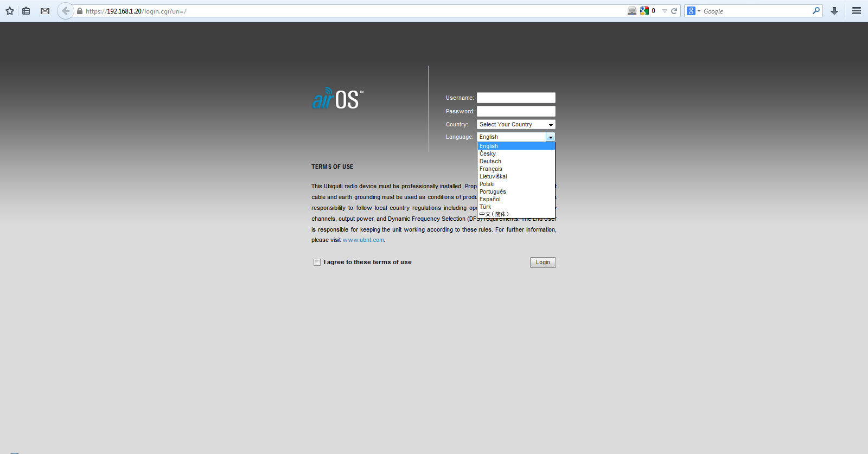Click the bookmark star icon
This screenshot has width=868, height=454.
click(10, 11)
